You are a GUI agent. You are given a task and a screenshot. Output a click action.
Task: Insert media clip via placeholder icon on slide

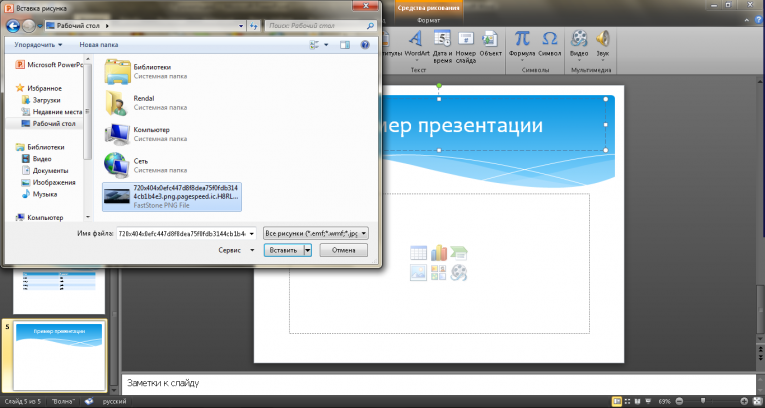coord(459,272)
